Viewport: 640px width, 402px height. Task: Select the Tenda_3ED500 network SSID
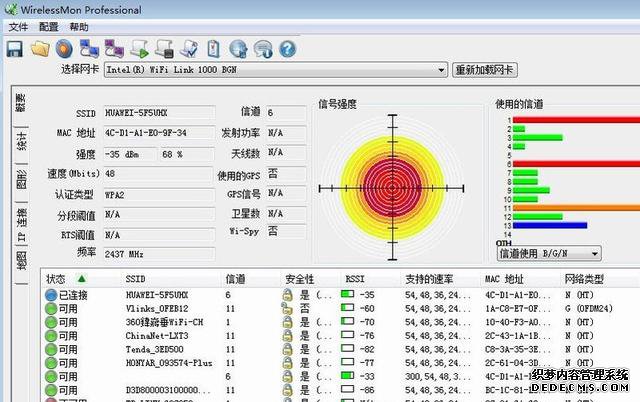click(154, 349)
